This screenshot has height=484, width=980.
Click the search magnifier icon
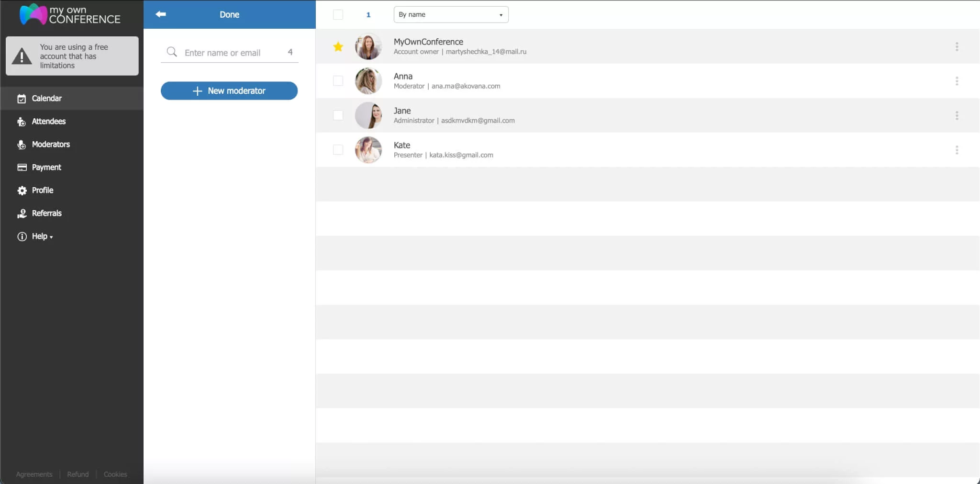(x=171, y=52)
